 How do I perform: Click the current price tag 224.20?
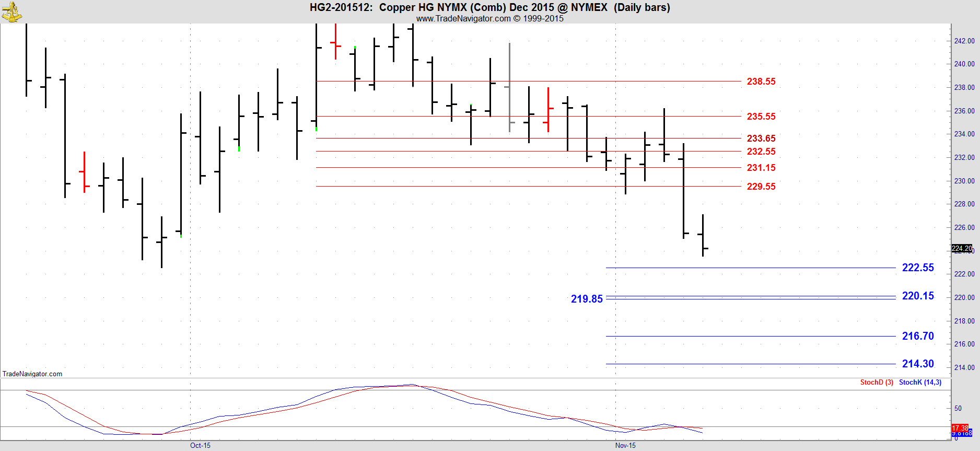pos(962,249)
